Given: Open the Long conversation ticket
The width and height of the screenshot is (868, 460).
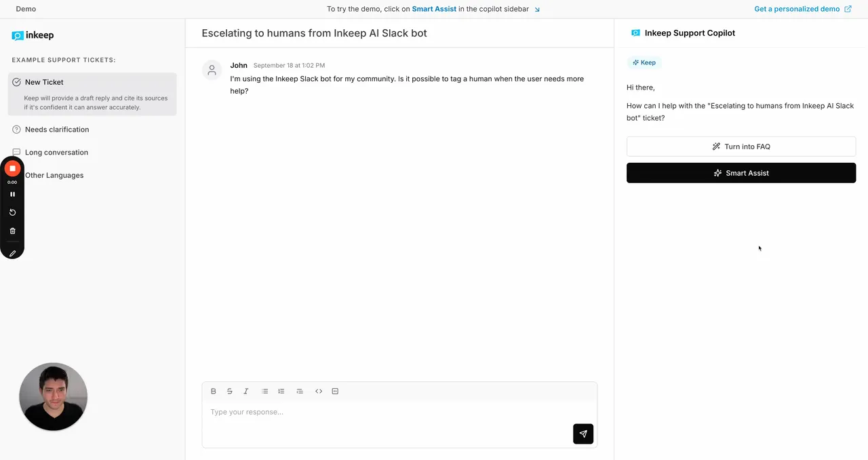Looking at the screenshot, I should coord(56,153).
